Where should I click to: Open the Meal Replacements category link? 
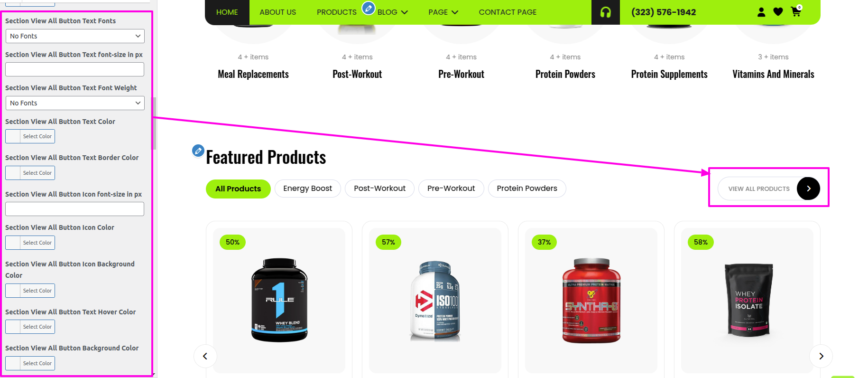click(x=253, y=74)
